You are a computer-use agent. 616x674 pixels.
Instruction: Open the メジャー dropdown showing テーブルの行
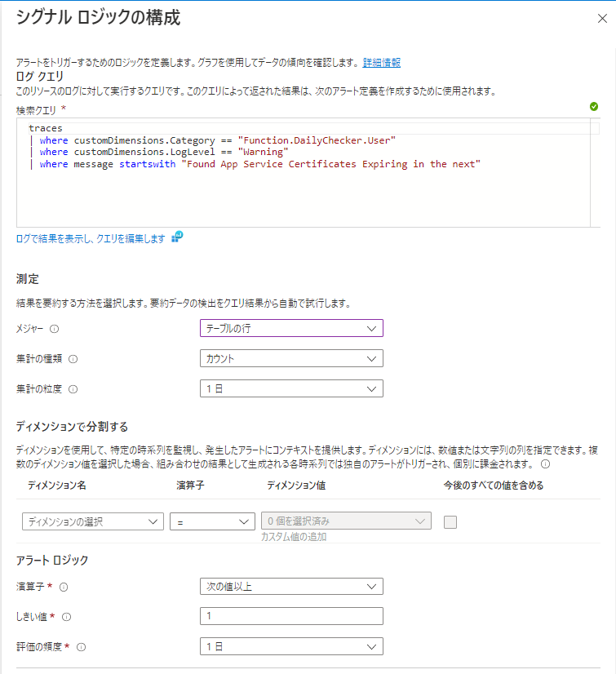pyautogui.click(x=291, y=328)
